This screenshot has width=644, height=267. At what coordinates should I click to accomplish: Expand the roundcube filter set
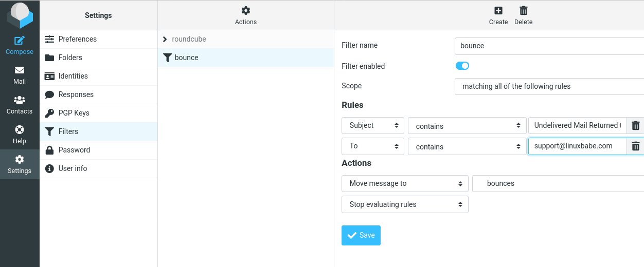click(x=165, y=39)
